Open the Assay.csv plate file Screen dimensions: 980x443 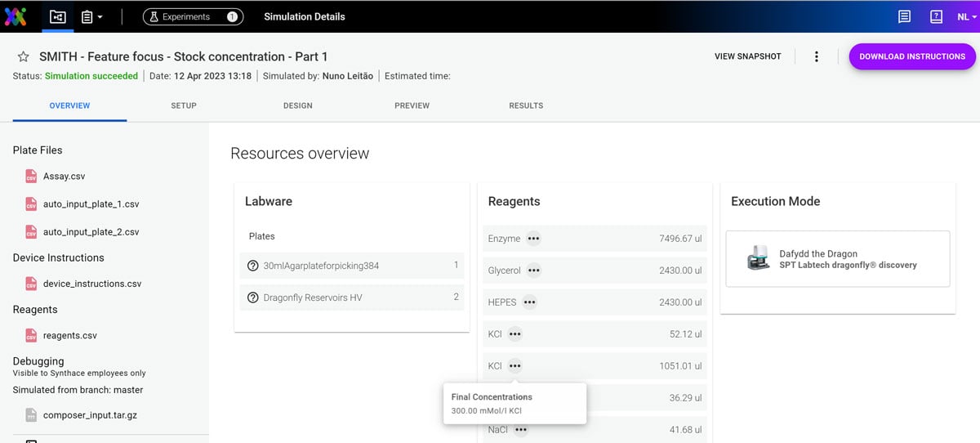(64, 177)
